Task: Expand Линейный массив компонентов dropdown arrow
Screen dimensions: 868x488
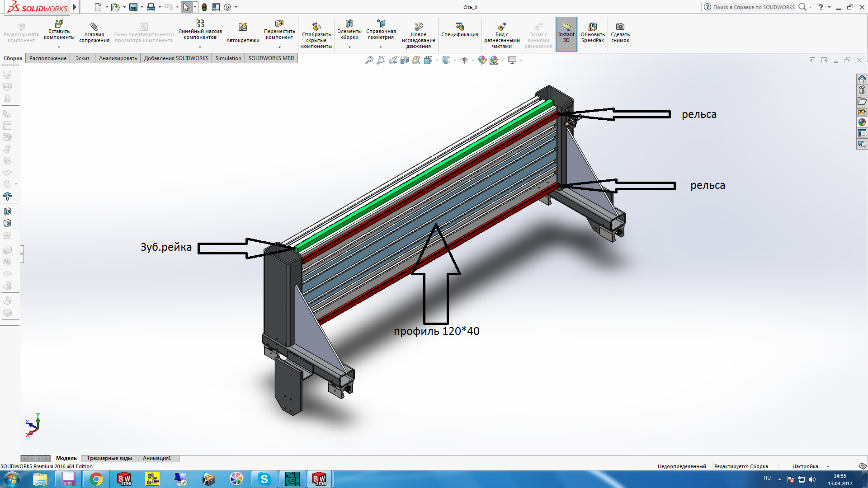Action: tap(200, 47)
